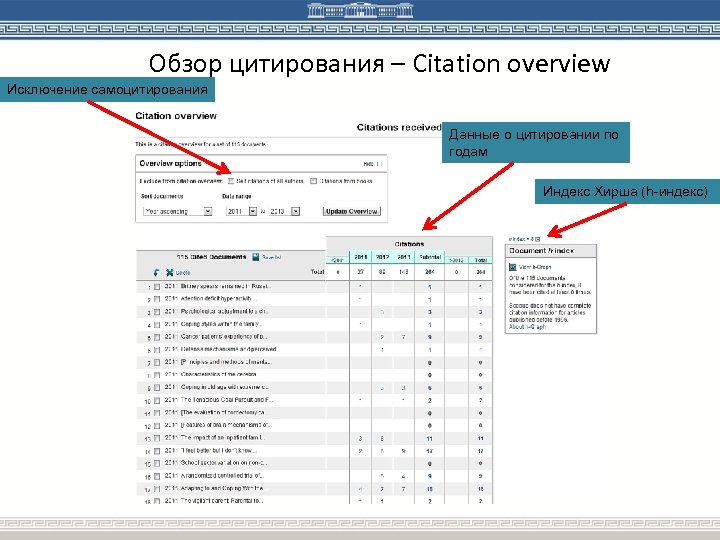Open document 'A randomized controlled trial of...'
Viewport: 720px width, 540px height.
[x=222, y=476]
